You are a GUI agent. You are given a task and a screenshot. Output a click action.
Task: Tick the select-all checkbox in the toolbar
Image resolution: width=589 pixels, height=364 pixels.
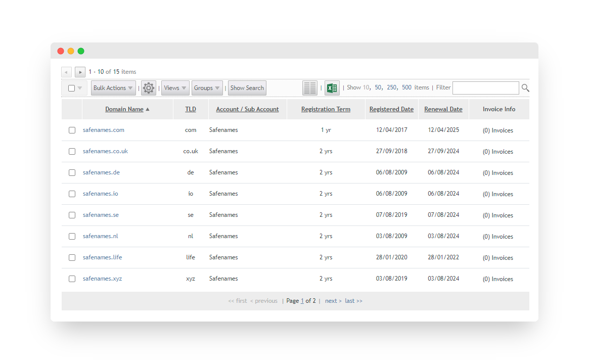click(71, 88)
